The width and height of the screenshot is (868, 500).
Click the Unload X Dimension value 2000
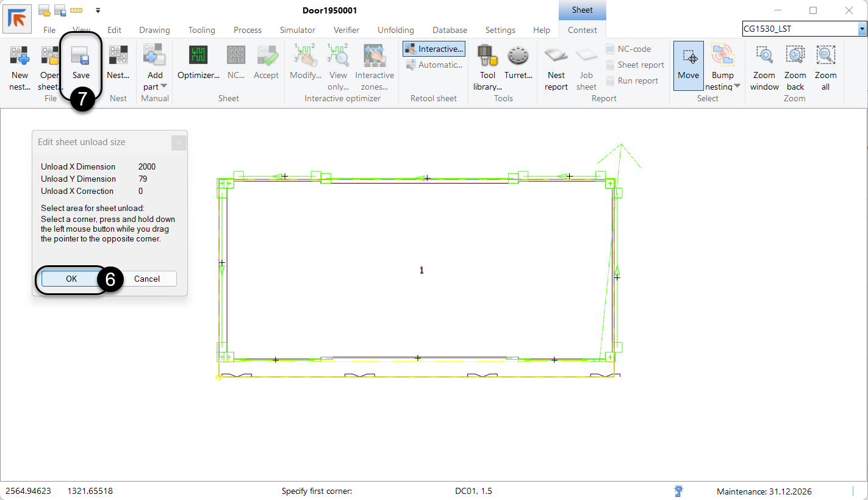147,166
